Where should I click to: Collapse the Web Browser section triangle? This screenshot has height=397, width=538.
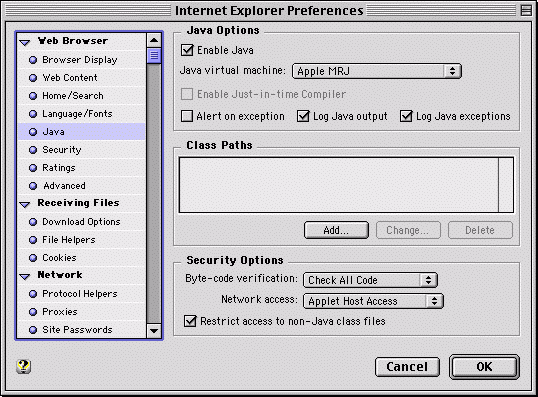click(x=25, y=43)
